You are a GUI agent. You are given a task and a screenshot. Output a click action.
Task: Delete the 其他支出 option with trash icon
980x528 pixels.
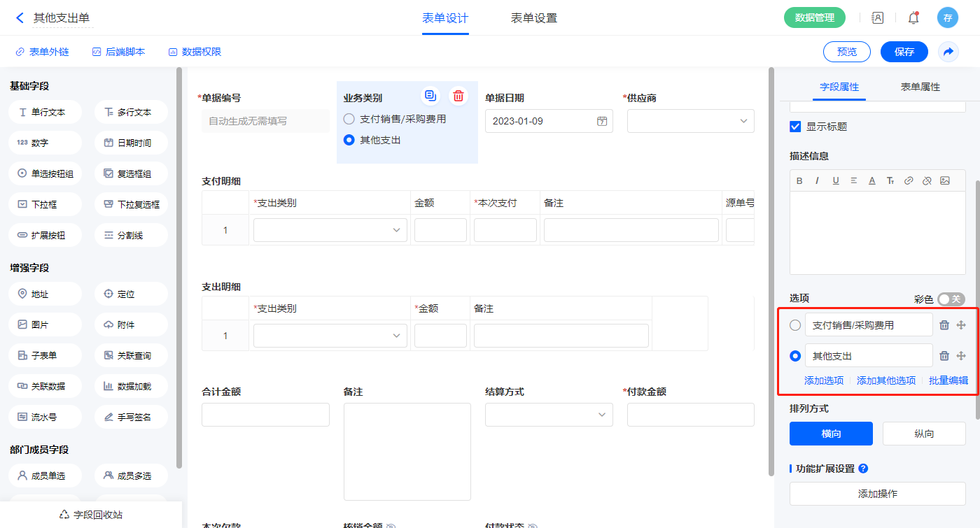click(x=944, y=356)
